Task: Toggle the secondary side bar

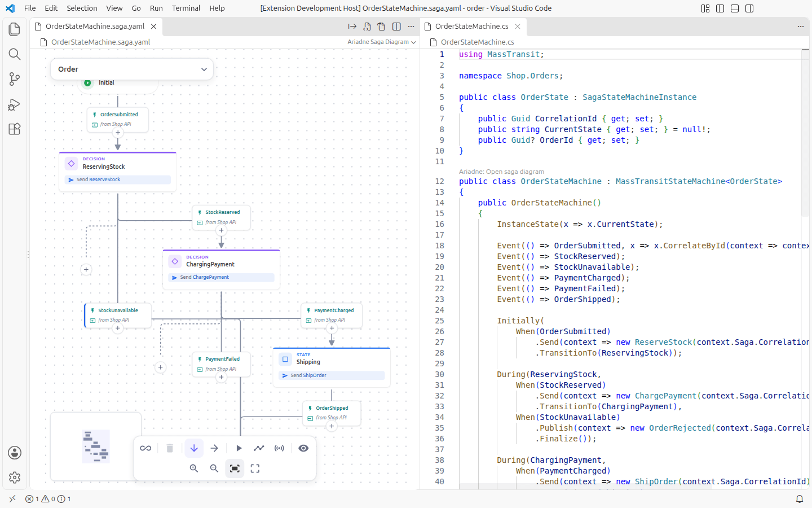Action: [x=749, y=8]
